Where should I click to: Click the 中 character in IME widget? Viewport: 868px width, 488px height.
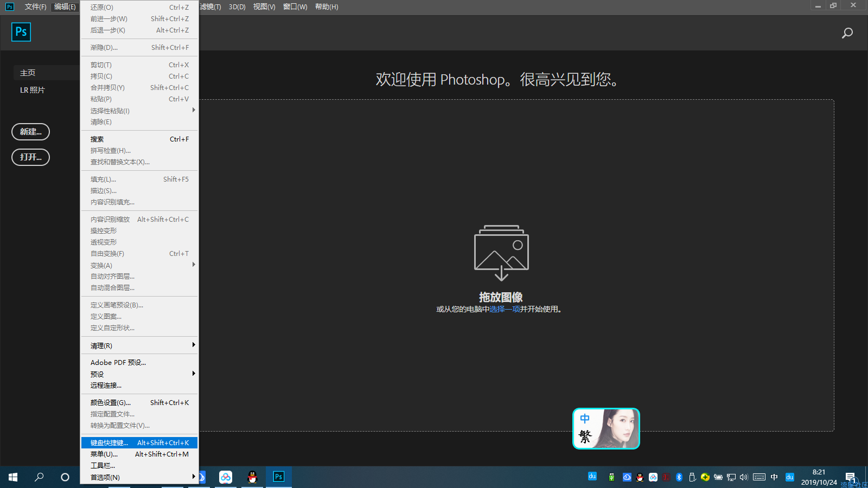(x=585, y=419)
